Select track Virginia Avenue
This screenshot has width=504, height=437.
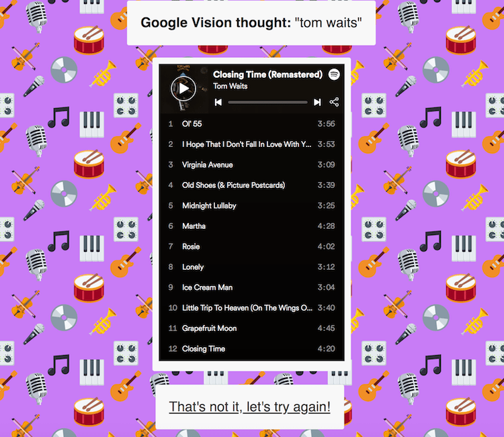click(x=252, y=164)
